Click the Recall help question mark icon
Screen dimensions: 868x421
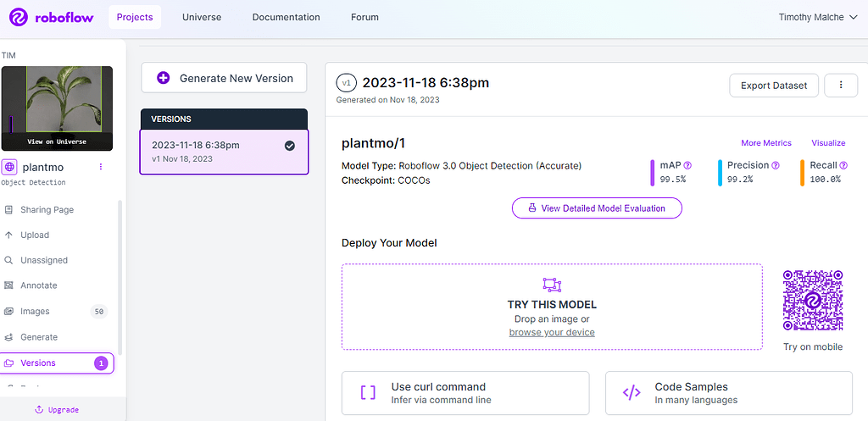(842, 166)
